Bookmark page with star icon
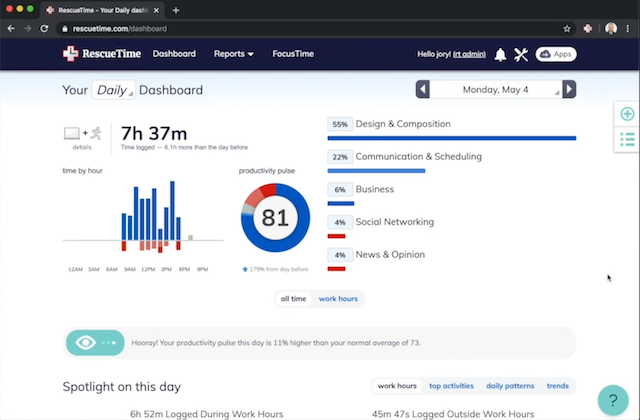640x420 pixels. 567,29
